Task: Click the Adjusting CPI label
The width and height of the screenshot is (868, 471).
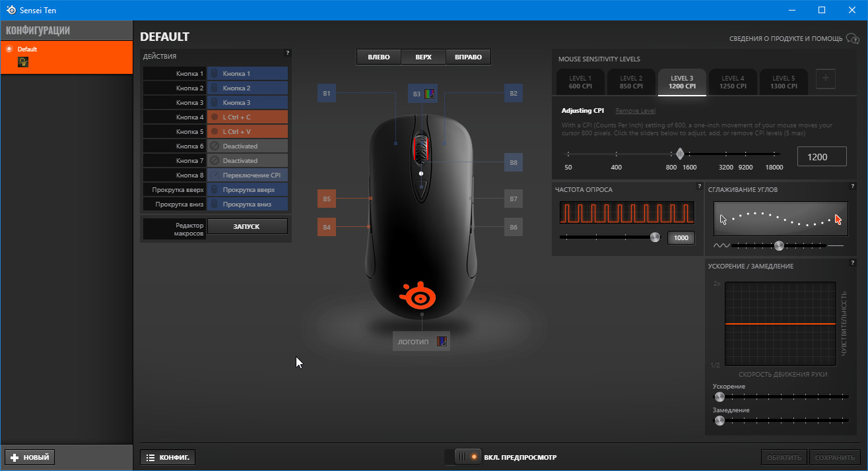Action: 583,111
